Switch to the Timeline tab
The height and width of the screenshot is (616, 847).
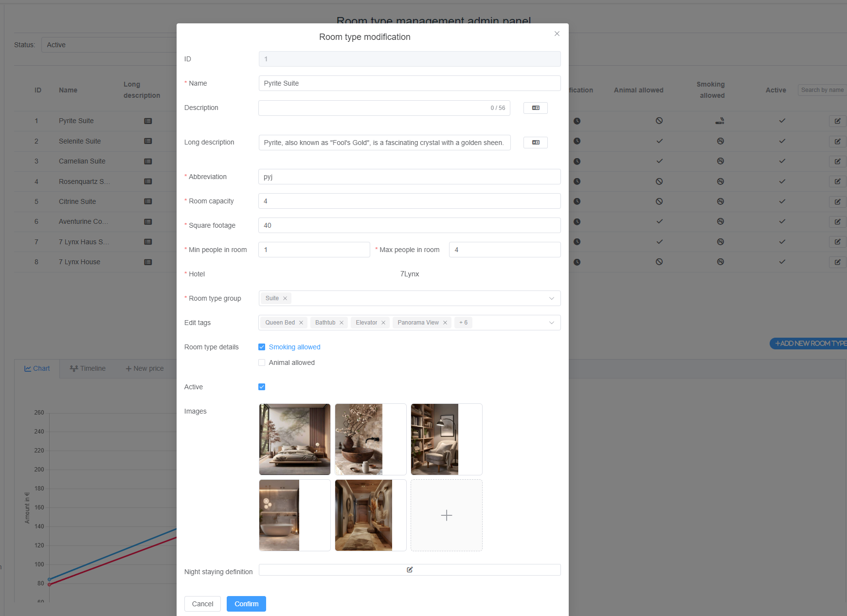point(88,369)
